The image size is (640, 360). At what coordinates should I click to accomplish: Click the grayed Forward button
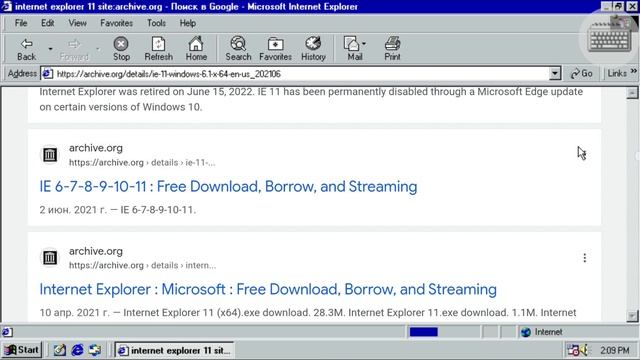coord(74,49)
